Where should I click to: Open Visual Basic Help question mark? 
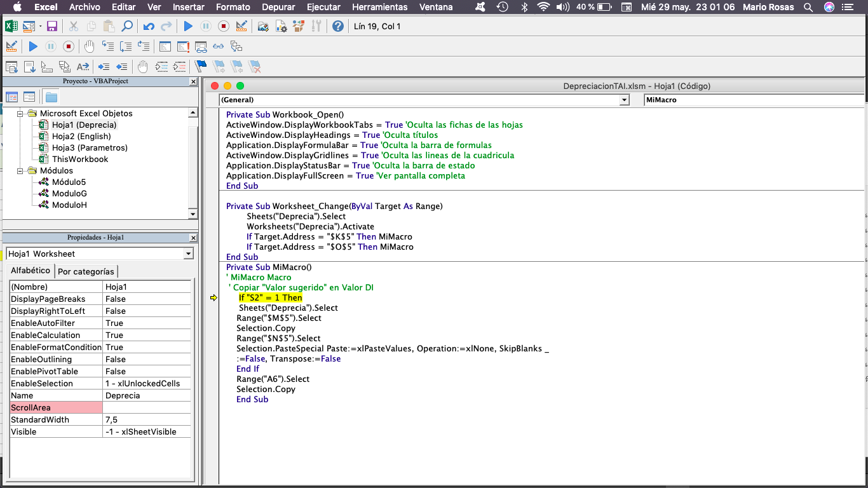(338, 26)
